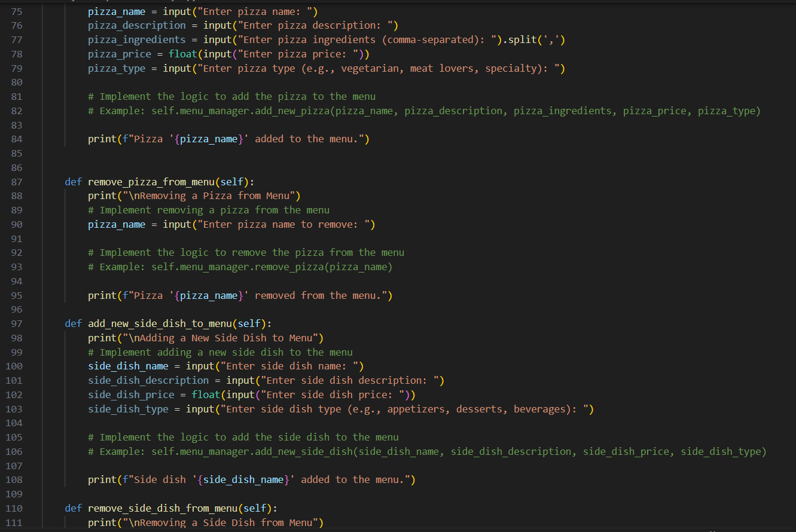Click line number 107 in the gutter
The image size is (796, 532).
tap(14, 466)
